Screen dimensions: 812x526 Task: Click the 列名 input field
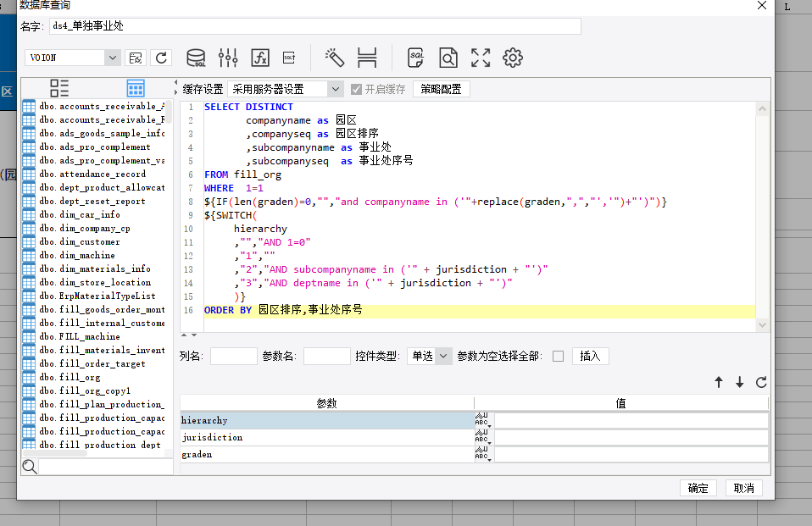point(234,357)
